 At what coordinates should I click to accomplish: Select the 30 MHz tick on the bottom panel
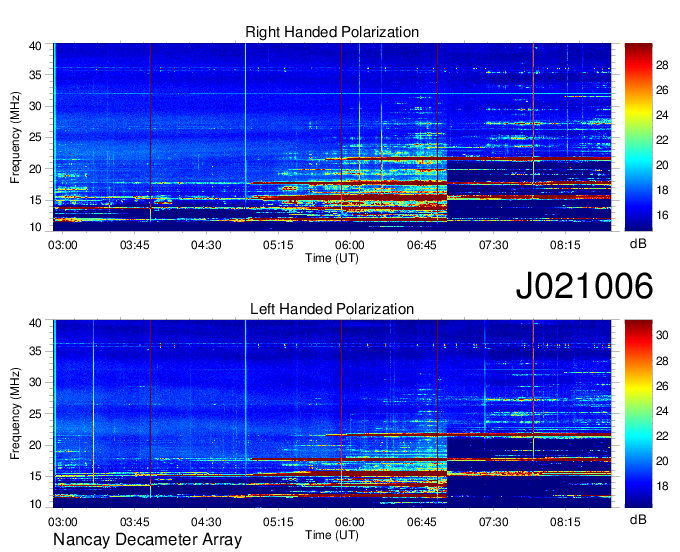(35, 382)
